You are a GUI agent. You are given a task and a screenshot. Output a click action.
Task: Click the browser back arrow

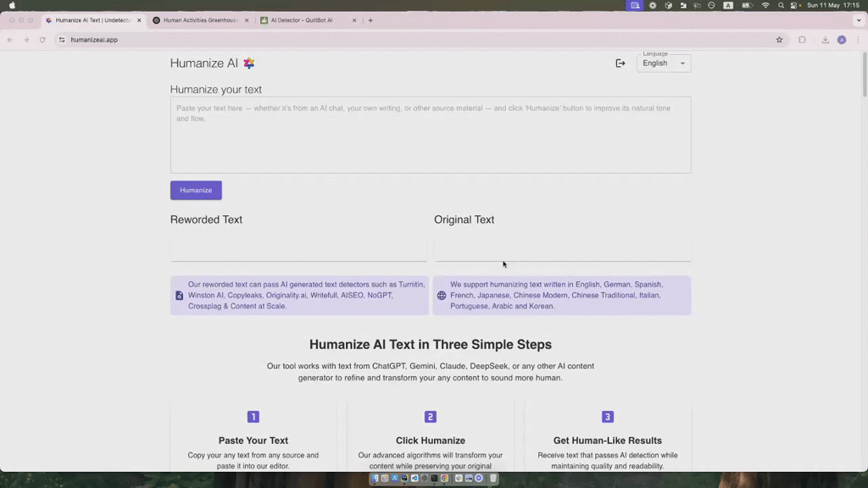(x=10, y=40)
